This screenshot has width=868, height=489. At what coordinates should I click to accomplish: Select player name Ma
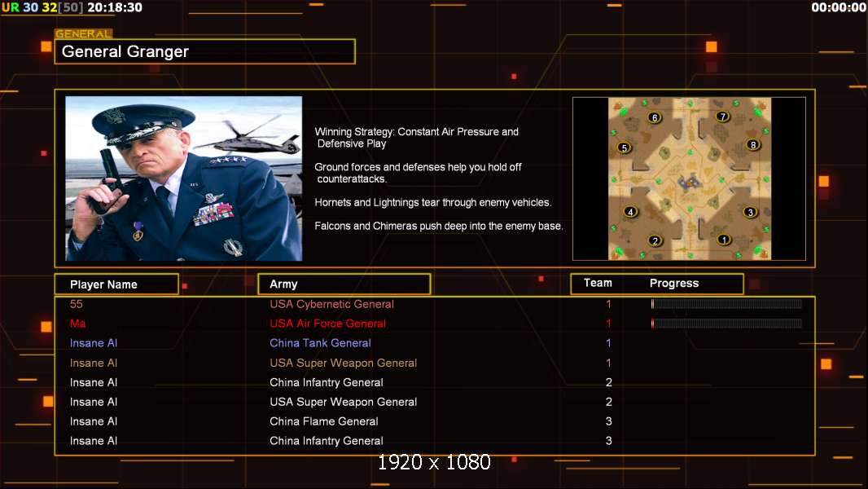click(77, 324)
